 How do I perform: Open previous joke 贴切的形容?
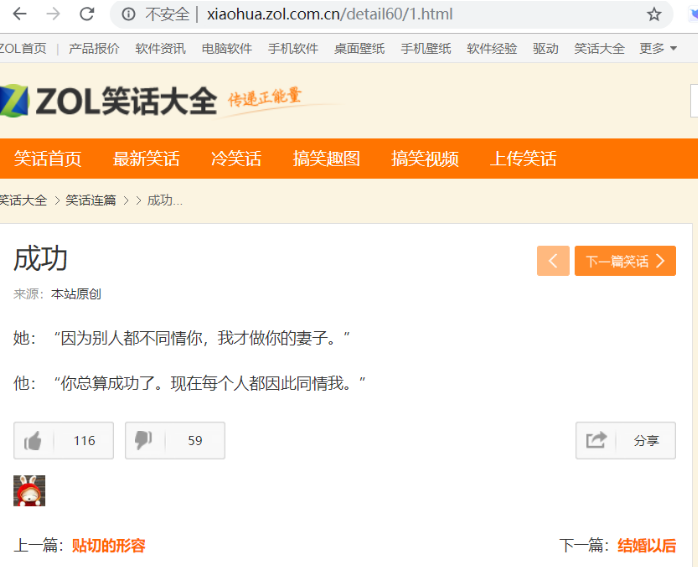tap(109, 546)
